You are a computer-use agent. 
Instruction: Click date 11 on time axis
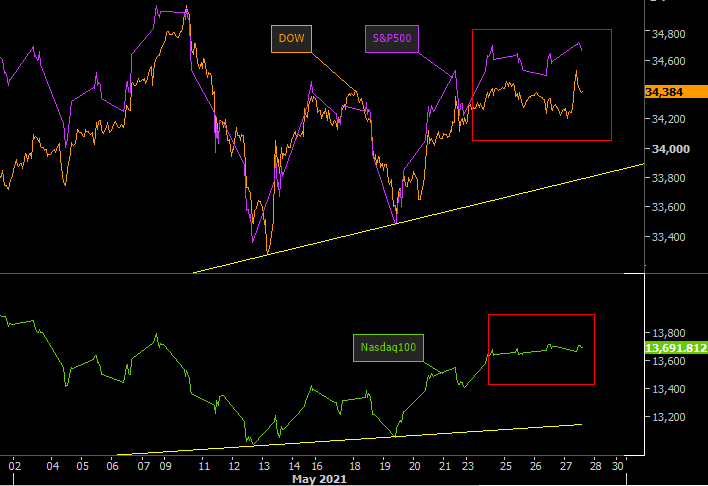point(204,466)
